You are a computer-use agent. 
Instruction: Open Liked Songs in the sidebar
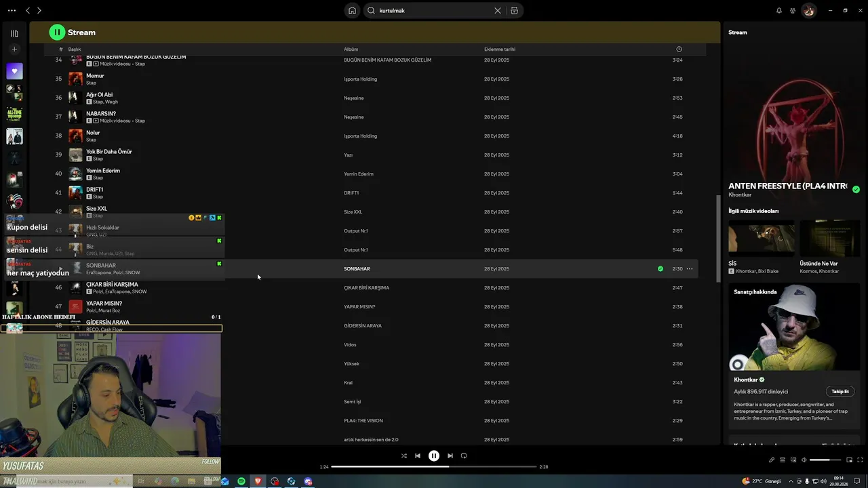[14, 71]
